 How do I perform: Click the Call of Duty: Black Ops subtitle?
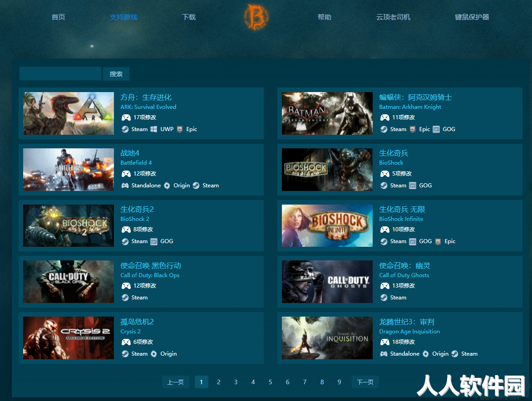(150, 275)
